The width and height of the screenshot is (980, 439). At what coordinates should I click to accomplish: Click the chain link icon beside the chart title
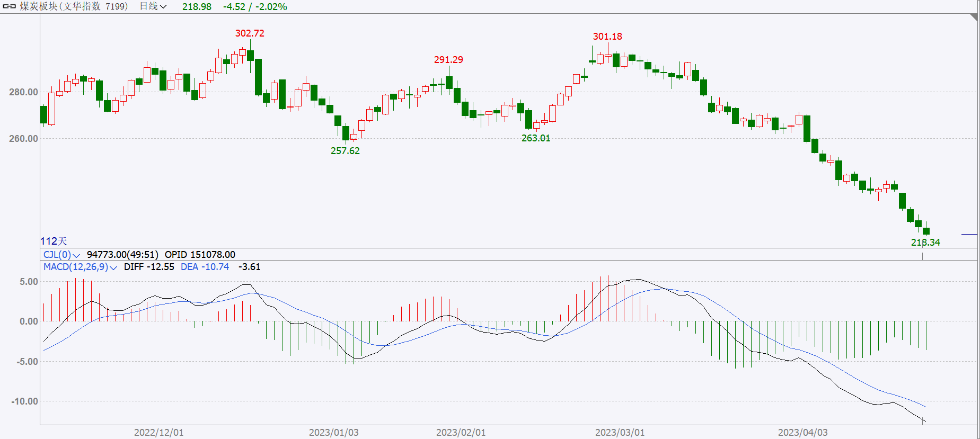tap(9, 6)
